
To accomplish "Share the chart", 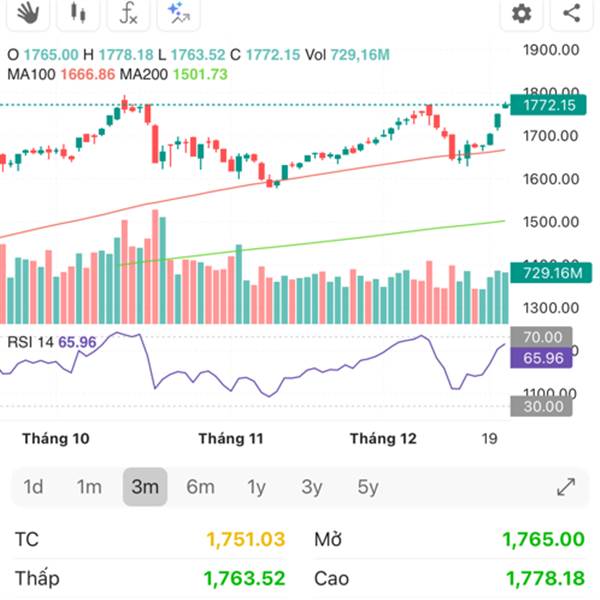I will coord(572,13).
